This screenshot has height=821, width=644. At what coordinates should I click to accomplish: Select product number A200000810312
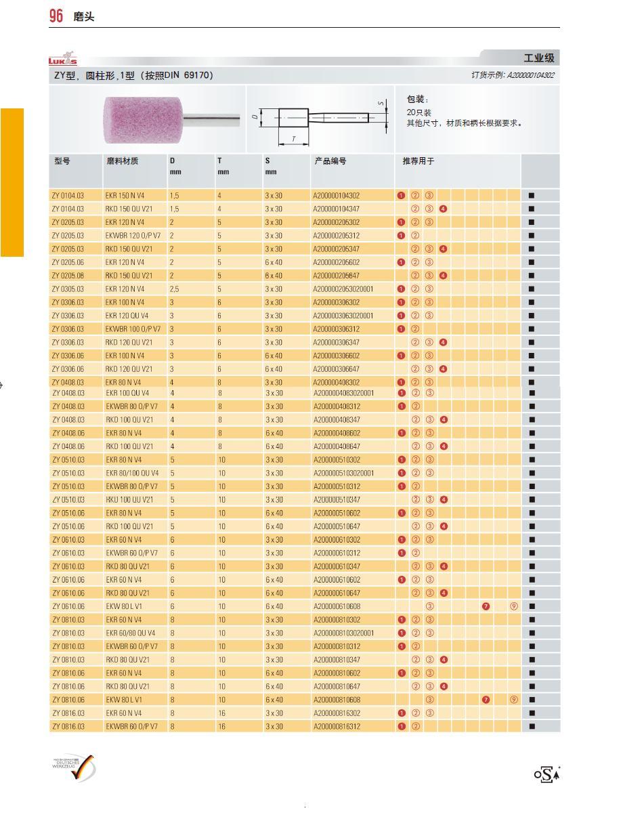pos(337,646)
